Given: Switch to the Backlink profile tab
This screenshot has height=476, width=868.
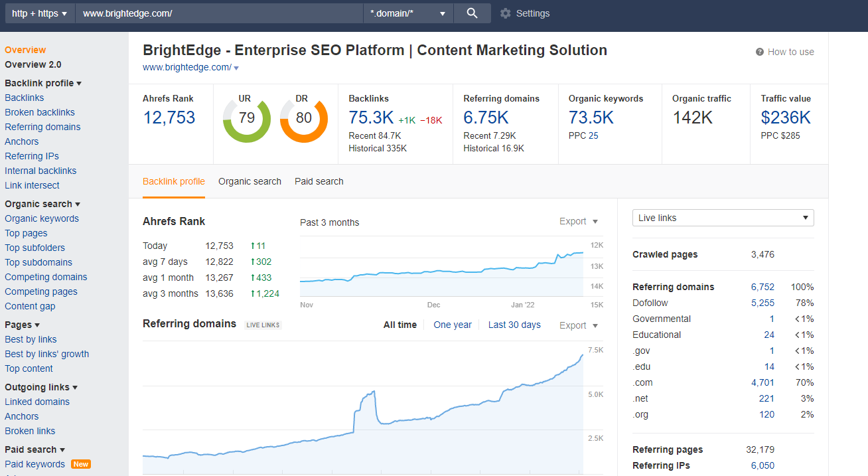Looking at the screenshot, I should pos(174,181).
